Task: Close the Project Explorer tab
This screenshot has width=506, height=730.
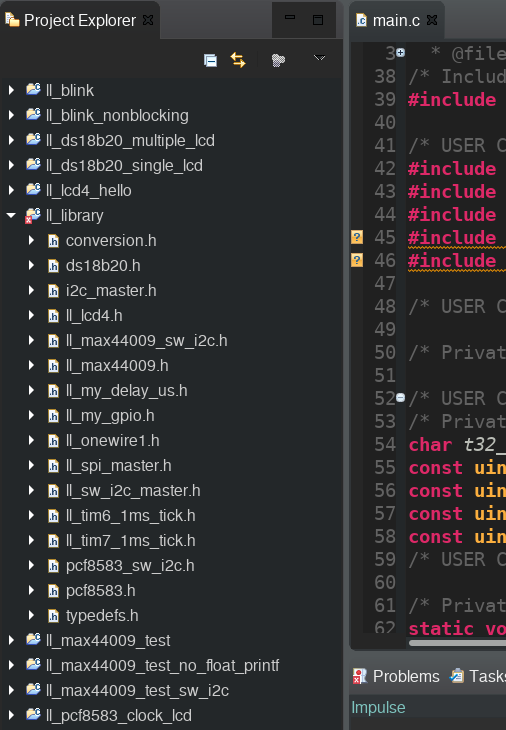Action: pos(148,20)
